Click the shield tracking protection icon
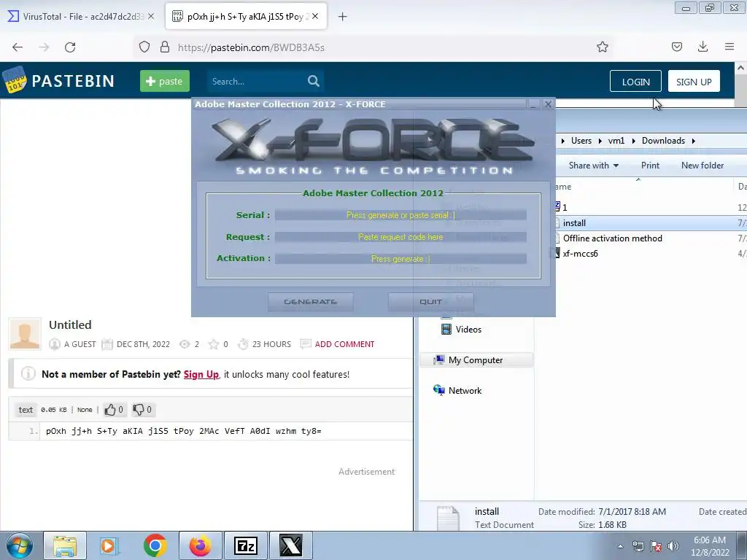This screenshot has width=747, height=560. (144, 47)
